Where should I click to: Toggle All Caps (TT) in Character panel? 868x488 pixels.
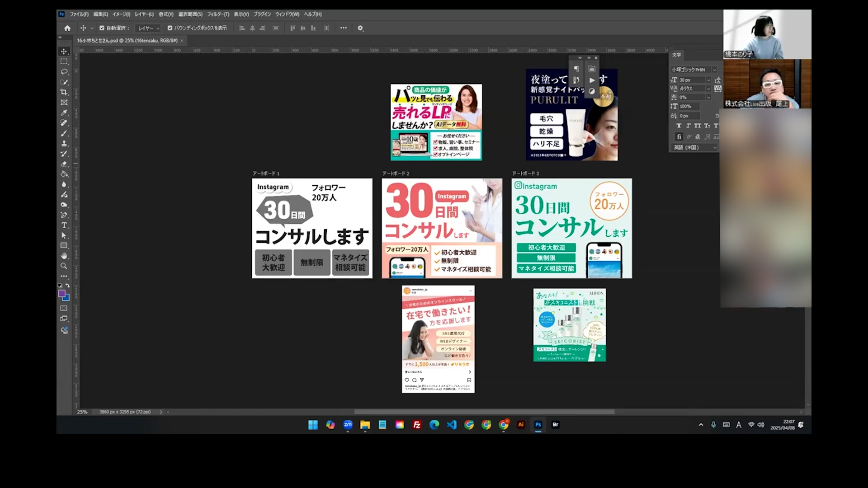click(x=698, y=126)
